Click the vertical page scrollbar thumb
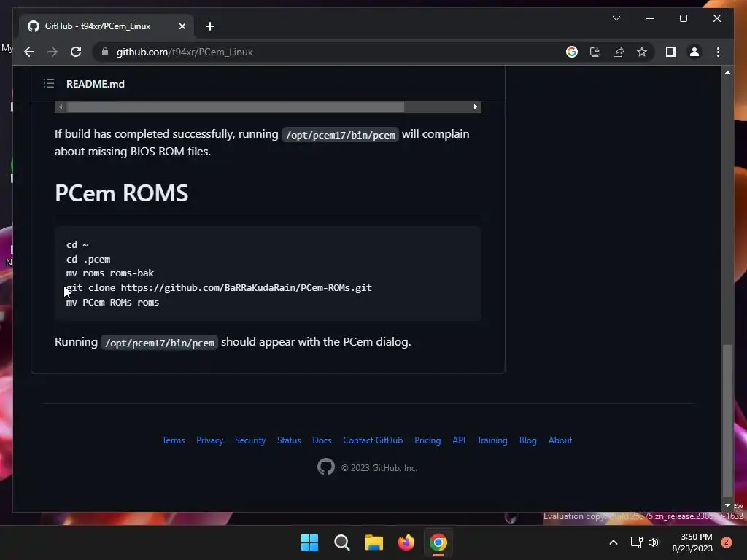The image size is (747, 560). click(x=727, y=421)
